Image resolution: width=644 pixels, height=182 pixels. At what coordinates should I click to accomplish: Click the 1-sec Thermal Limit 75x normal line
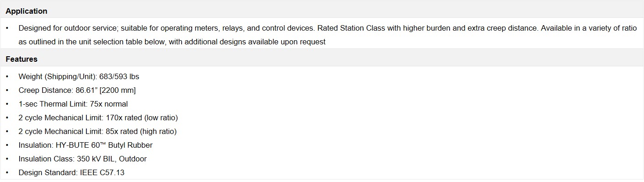[x=73, y=104]
